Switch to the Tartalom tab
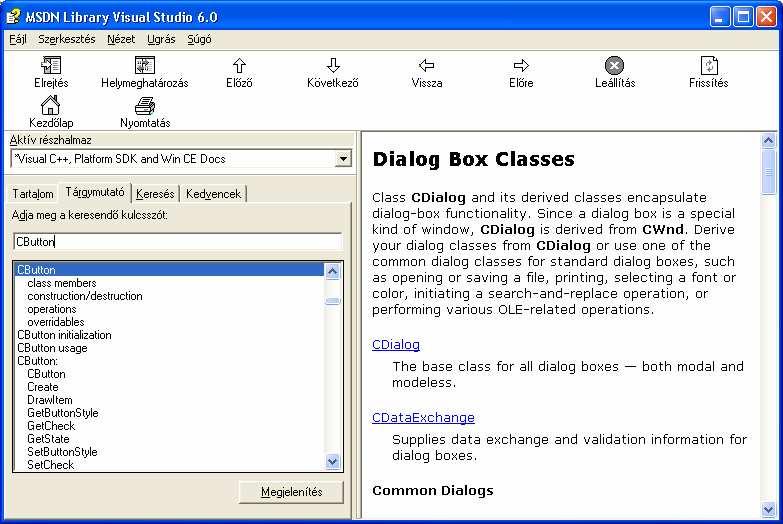The height and width of the screenshot is (524, 783). [x=32, y=194]
